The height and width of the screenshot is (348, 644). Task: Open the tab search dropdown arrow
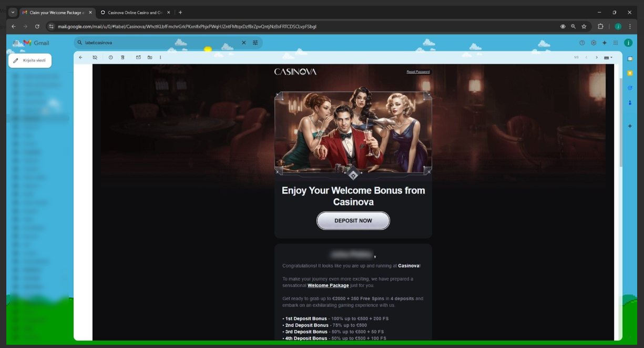click(x=13, y=12)
